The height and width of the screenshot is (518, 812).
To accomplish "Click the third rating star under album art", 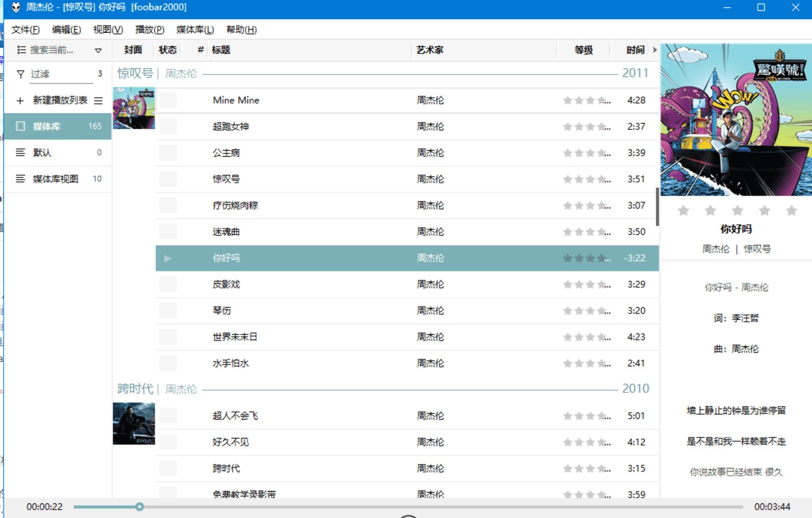I will 737,210.
